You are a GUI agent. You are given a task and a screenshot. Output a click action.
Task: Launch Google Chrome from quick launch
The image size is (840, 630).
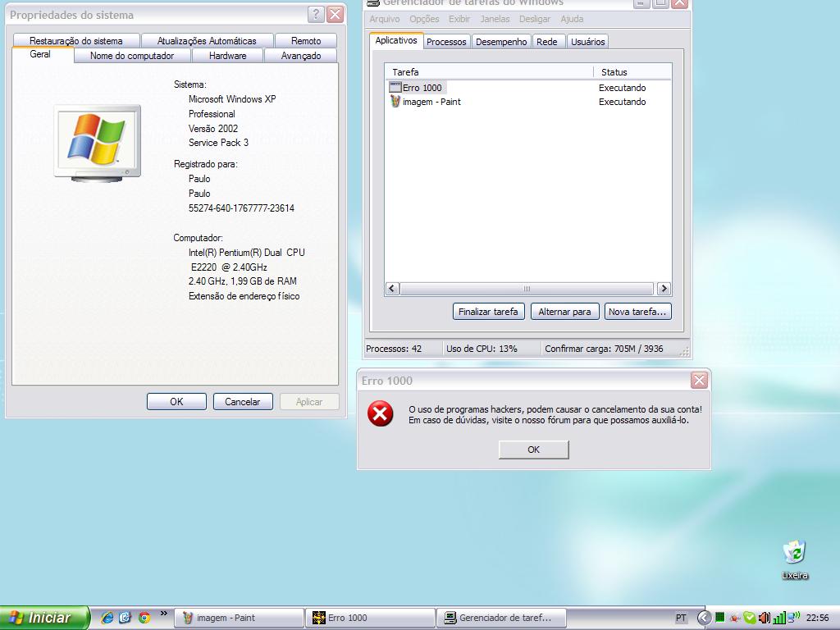tap(144, 618)
